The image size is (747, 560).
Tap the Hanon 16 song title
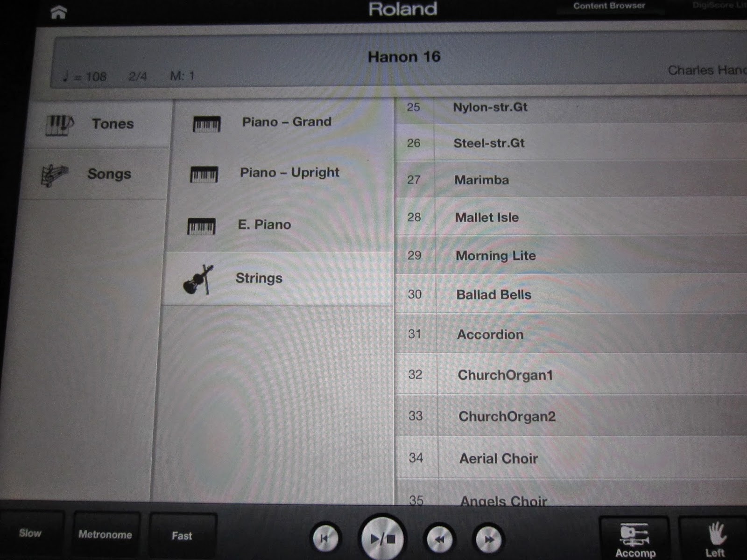(404, 57)
